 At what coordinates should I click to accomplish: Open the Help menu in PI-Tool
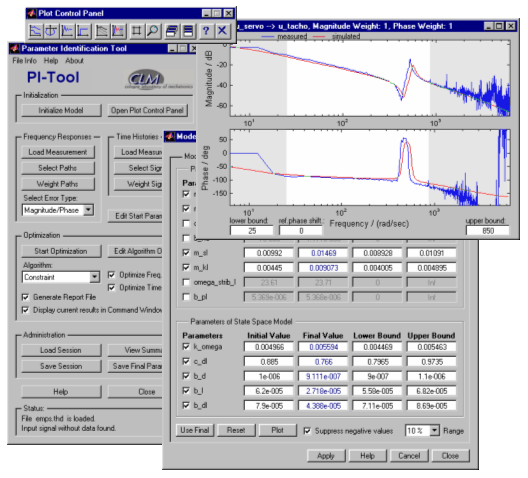click(x=51, y=61)
